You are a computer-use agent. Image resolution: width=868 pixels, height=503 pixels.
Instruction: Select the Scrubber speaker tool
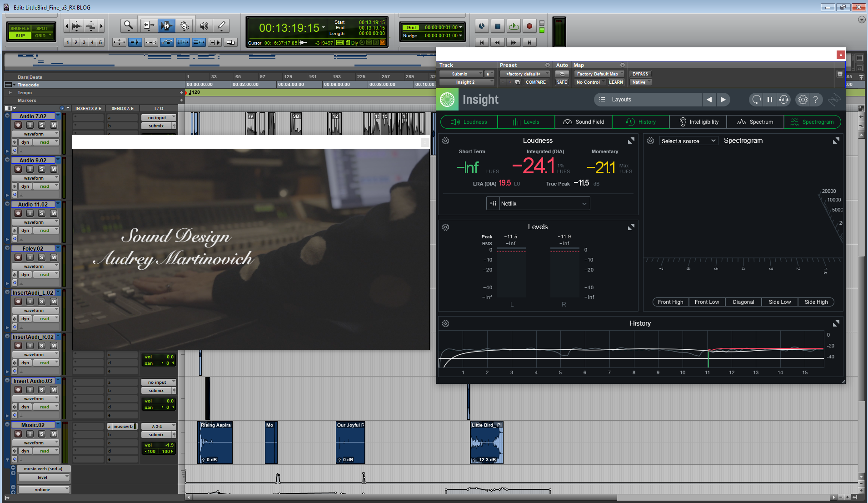point(204,26)
